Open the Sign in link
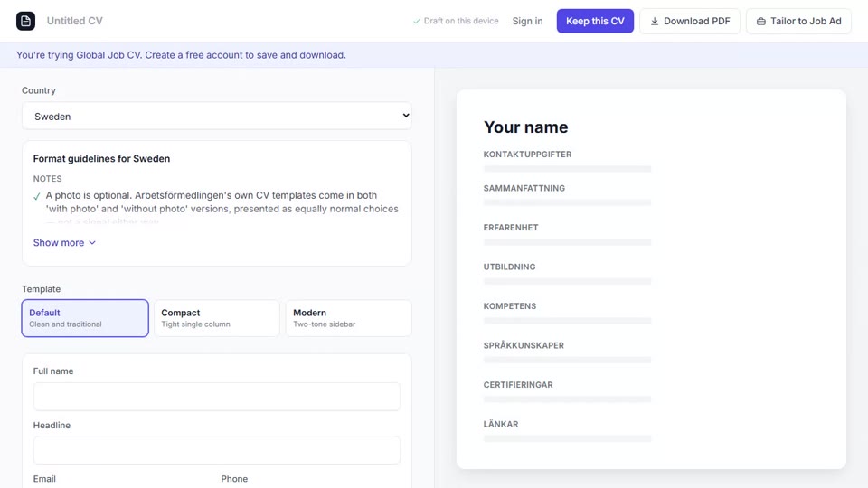Screen dimensions: 868x488 coord(527,21)
